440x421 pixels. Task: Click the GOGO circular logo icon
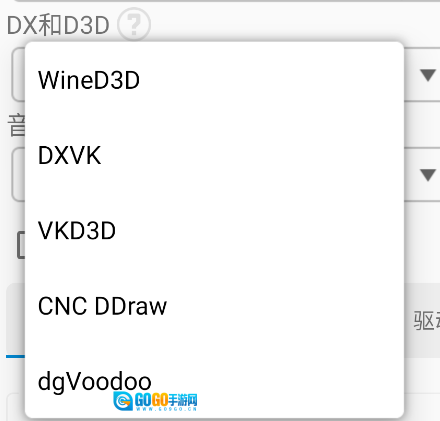[x=123, y=401]
